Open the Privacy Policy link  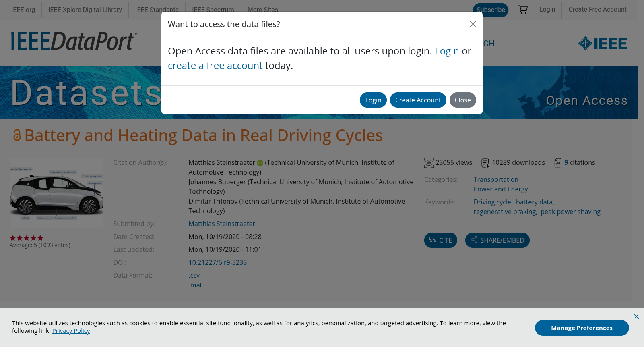(71, 331)
